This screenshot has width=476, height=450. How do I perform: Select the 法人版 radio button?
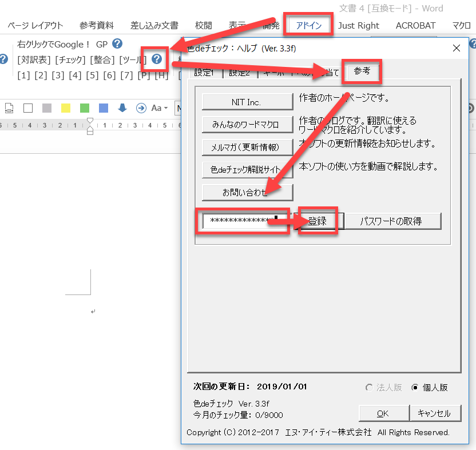370,387
